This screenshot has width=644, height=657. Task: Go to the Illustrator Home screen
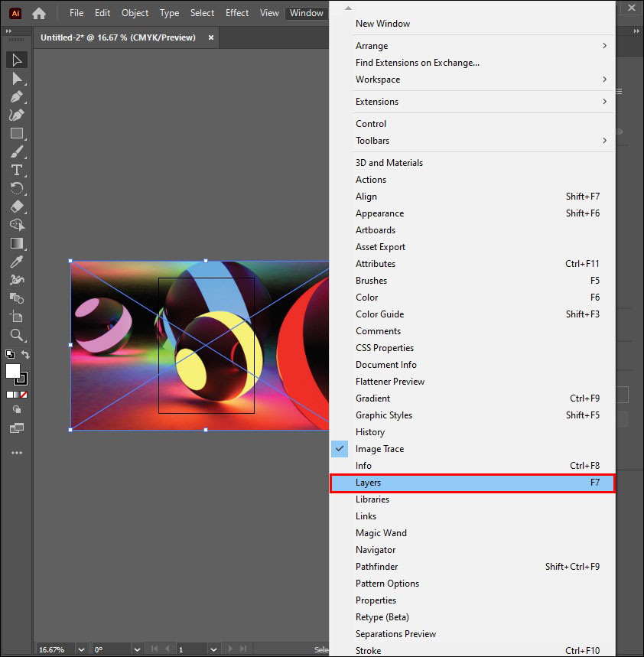[39, 13]
